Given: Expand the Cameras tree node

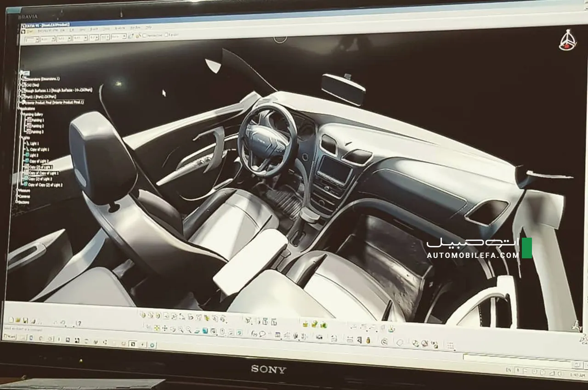Looking at the screenshot, I should coord(17,196).
